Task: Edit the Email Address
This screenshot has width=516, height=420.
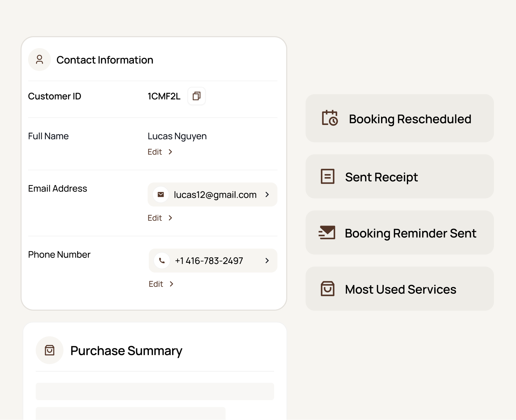Action: point(155,218)
